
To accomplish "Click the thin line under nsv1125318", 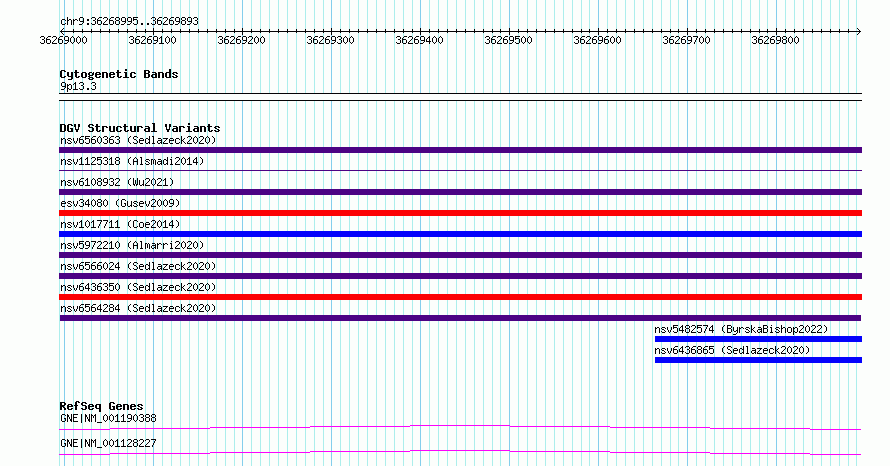I will click(x=460, y=171).
